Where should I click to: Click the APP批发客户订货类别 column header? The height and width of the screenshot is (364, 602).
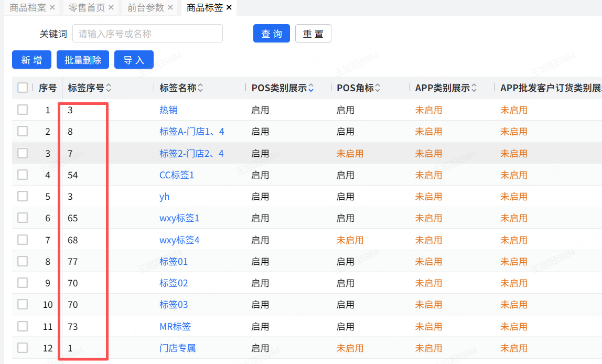click(551, 88)
